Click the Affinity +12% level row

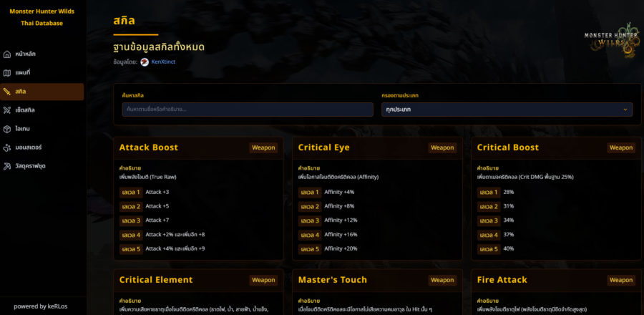click(341, 220)
